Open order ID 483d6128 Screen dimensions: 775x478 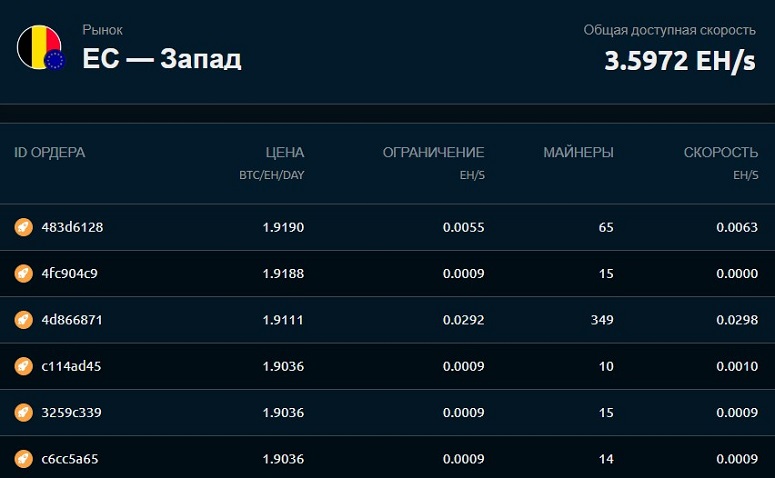click(72, 227)
